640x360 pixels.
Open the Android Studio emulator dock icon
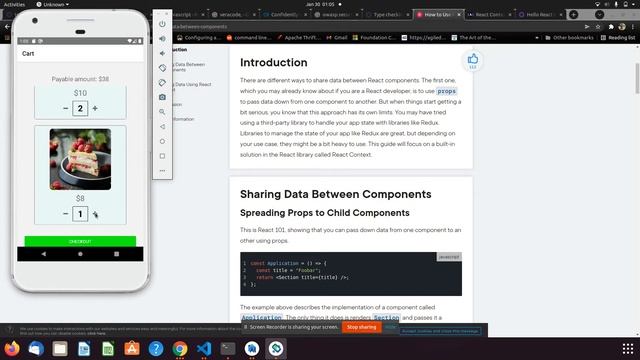tap(276, 349)
